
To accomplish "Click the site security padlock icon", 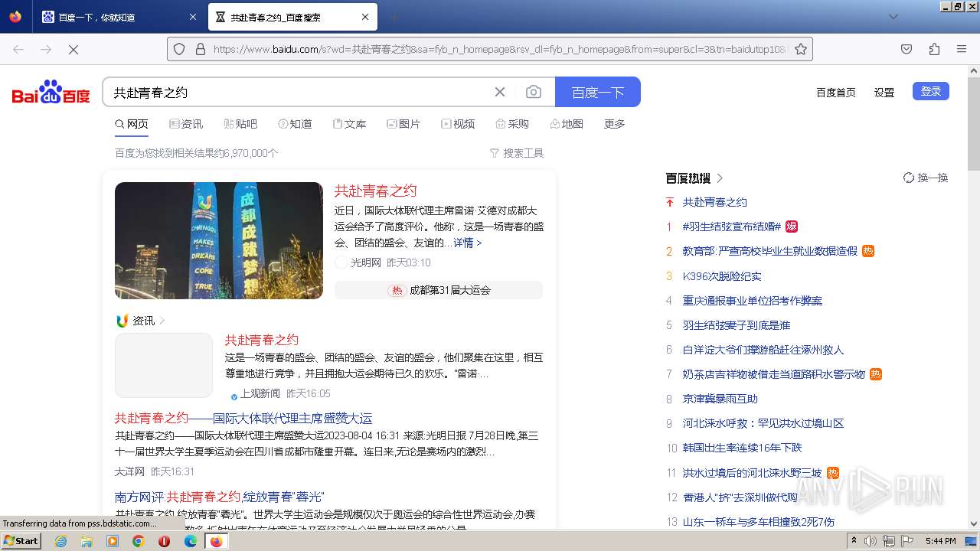I will pos(201,49).
